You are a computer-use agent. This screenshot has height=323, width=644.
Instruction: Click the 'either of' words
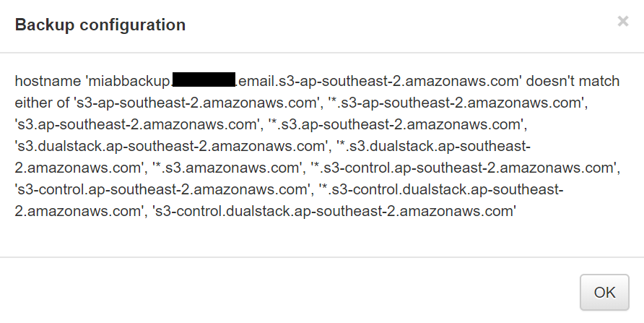click(x=42, y=103)
